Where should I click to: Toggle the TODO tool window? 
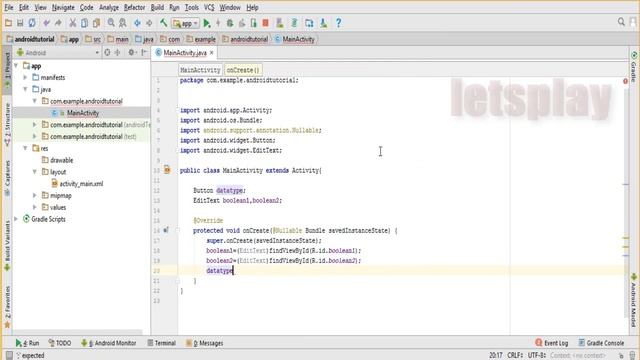[x=60, y=343]
